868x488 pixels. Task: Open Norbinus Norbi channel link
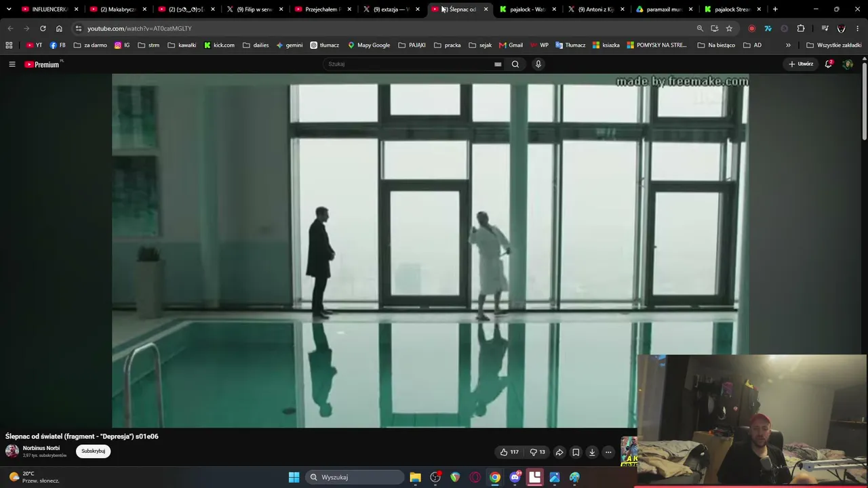tap(41, 449)
